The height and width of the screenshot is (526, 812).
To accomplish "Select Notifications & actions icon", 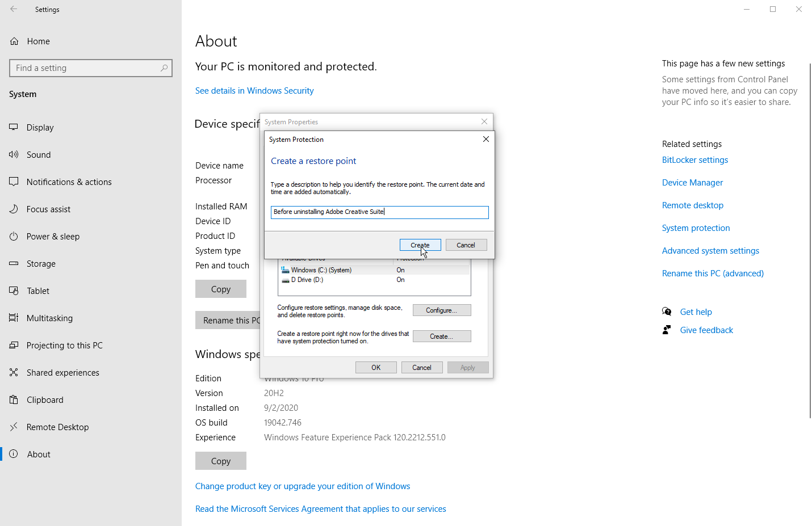I will click(x=14, y=182).
